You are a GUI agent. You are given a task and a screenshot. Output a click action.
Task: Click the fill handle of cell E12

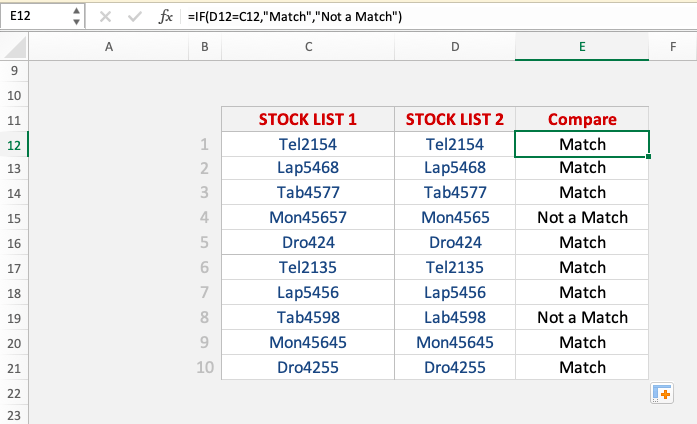(x=649, y=156)
